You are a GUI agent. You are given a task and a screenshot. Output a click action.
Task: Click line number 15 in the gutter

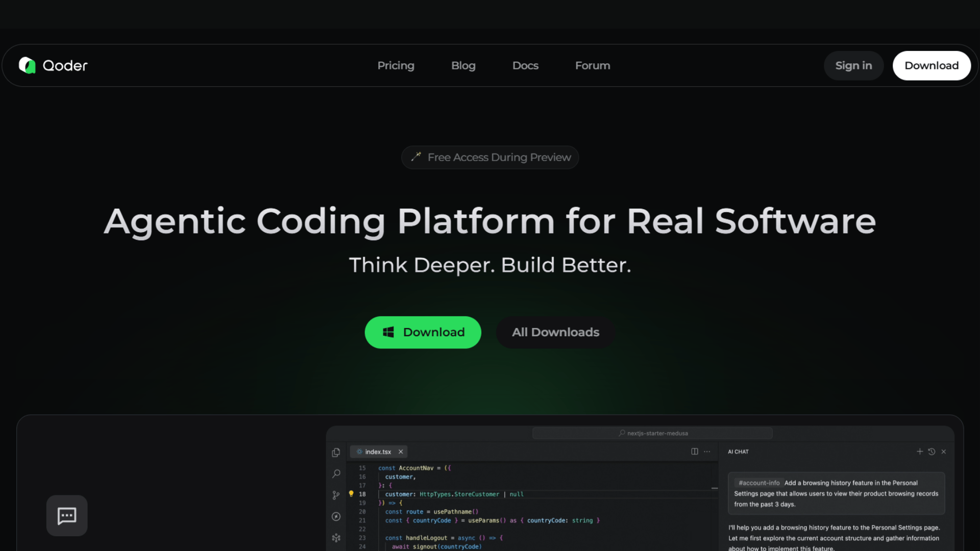[362, 468]
